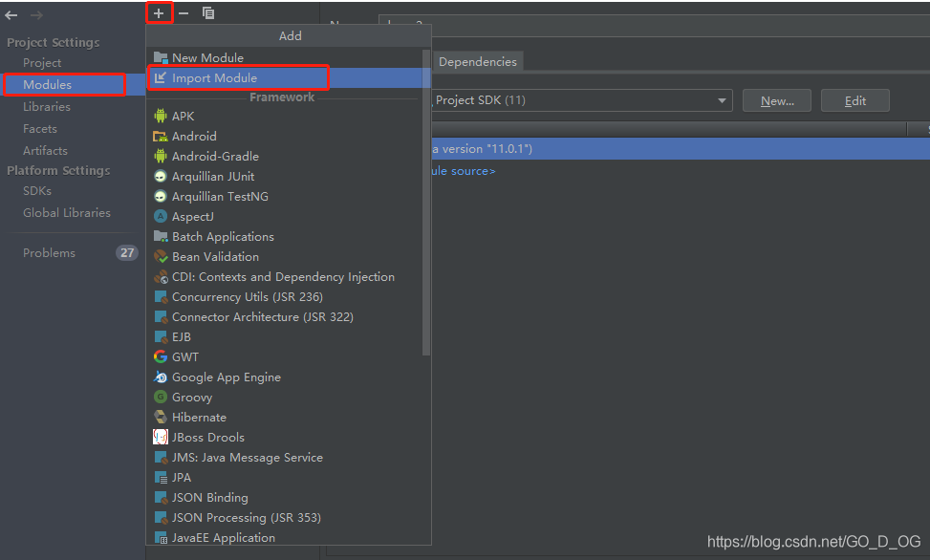Viewport: 930px width, 560px height.
Task: Click the plus Add icon in toolbar
Action: click(x=159, y=13)
